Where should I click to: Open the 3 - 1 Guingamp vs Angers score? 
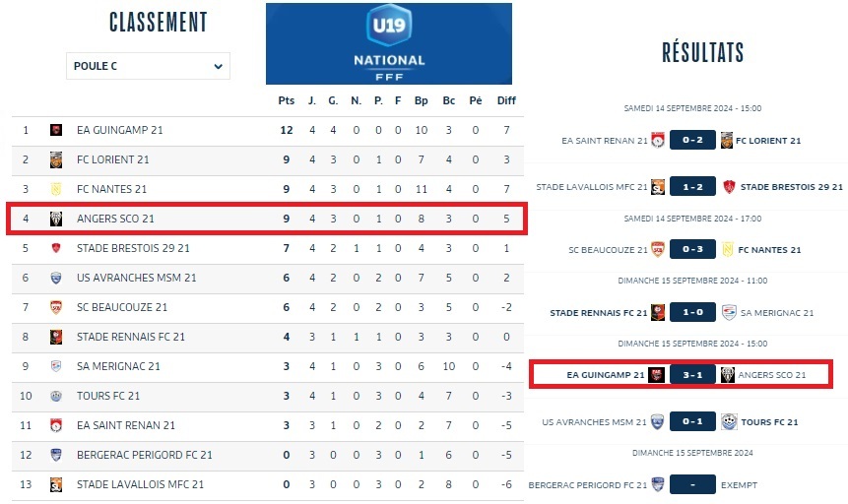[x=693, y=375]
